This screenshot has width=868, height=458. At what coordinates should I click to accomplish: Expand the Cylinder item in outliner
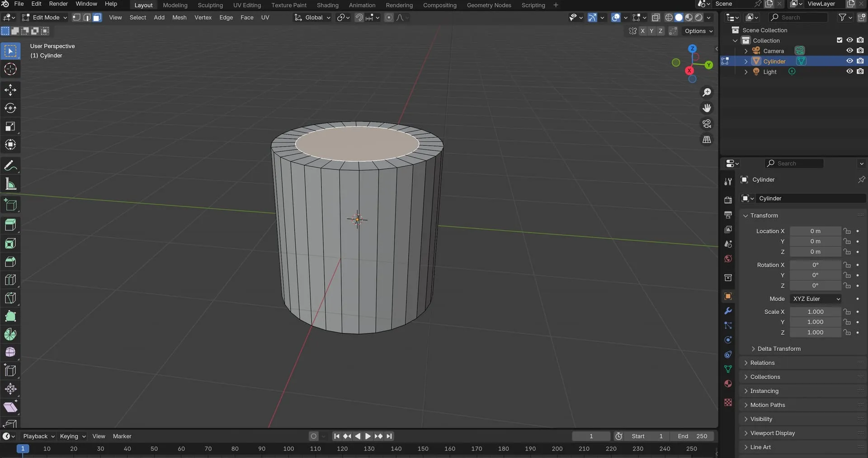point(746,61)
